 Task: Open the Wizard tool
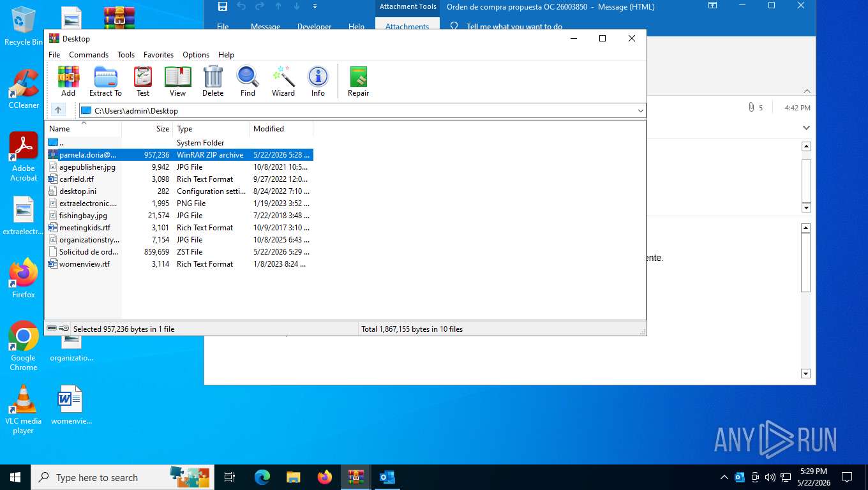(x=283, y=81)
